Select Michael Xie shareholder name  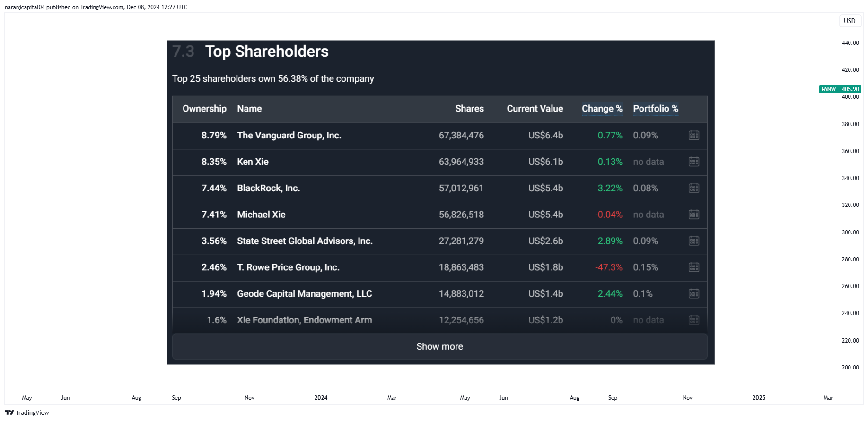[261, 215]
